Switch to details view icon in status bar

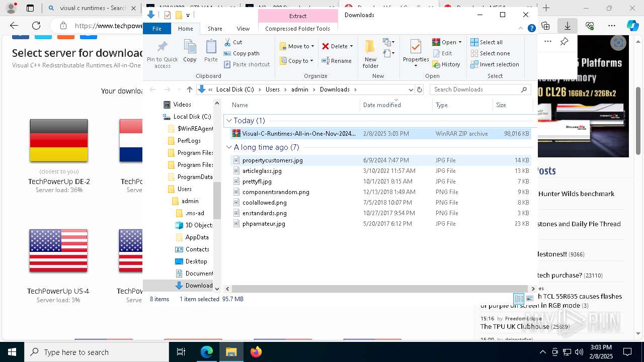coord(519,299)
